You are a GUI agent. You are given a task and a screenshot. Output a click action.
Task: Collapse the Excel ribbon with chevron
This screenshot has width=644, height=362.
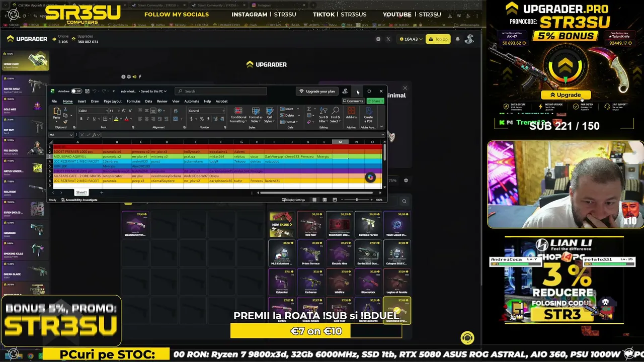[x=381, y=127]
